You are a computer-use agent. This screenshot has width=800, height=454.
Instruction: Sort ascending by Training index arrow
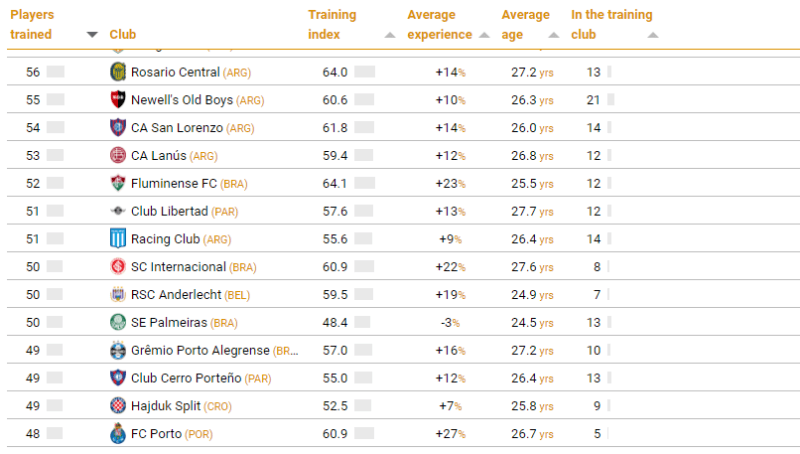pos(390,35)
